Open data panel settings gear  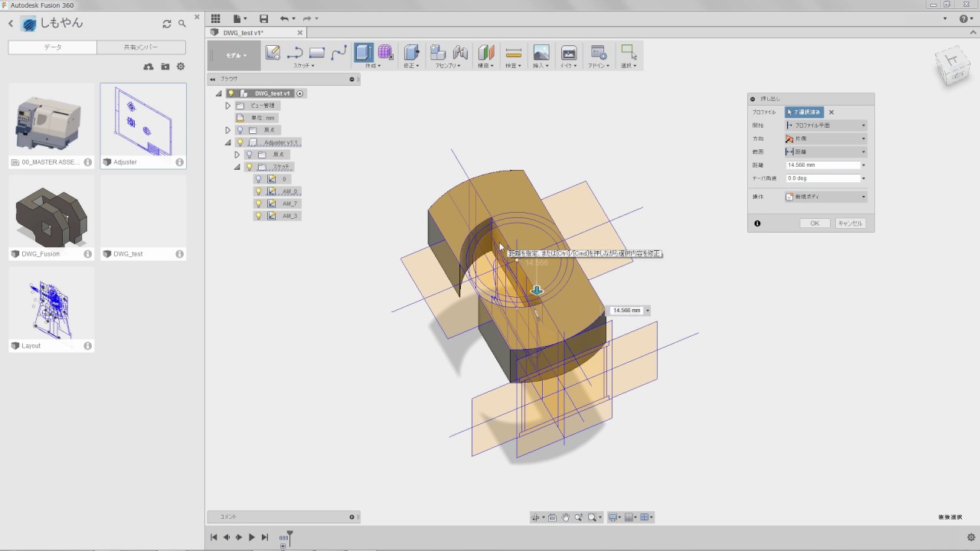(x=181, y=67)
